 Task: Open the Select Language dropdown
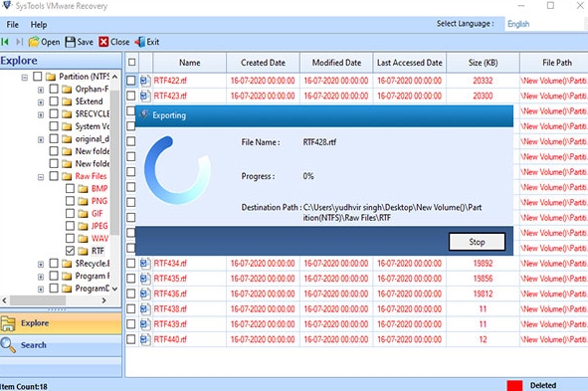tap(546, 24)
